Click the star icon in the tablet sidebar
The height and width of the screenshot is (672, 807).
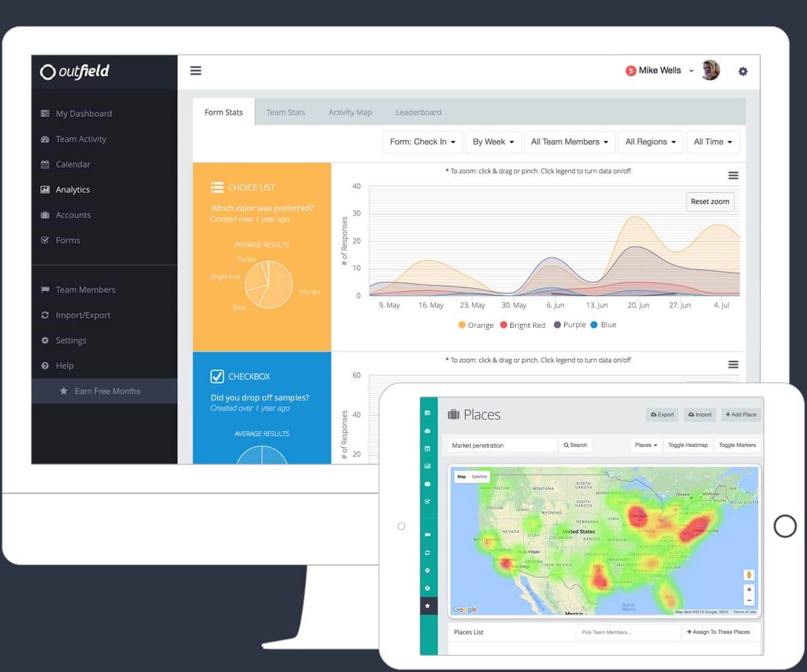(x=428, y=605)
